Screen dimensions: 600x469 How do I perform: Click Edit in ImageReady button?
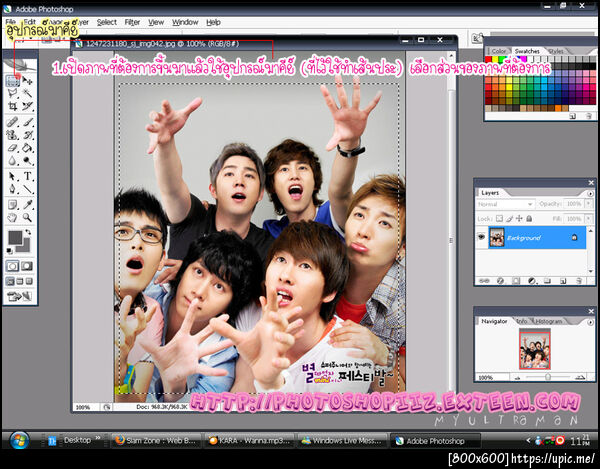click(19, 296)
